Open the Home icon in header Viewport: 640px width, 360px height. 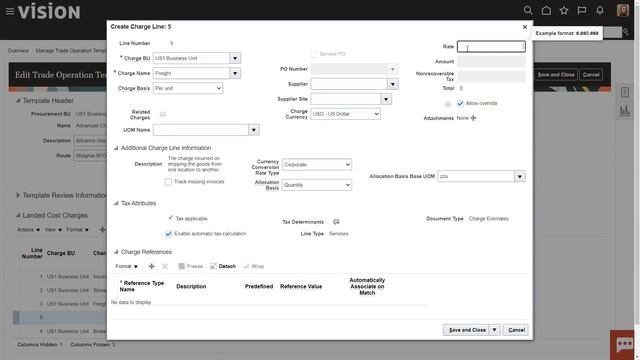tap(546, 11)
